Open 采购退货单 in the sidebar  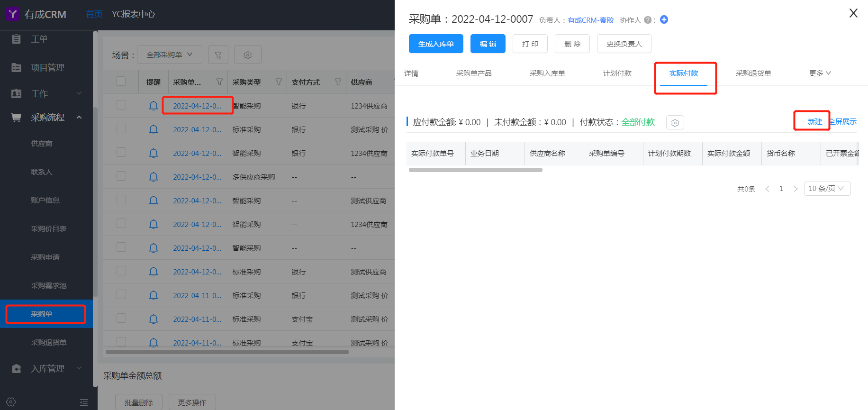coord(49,342)
